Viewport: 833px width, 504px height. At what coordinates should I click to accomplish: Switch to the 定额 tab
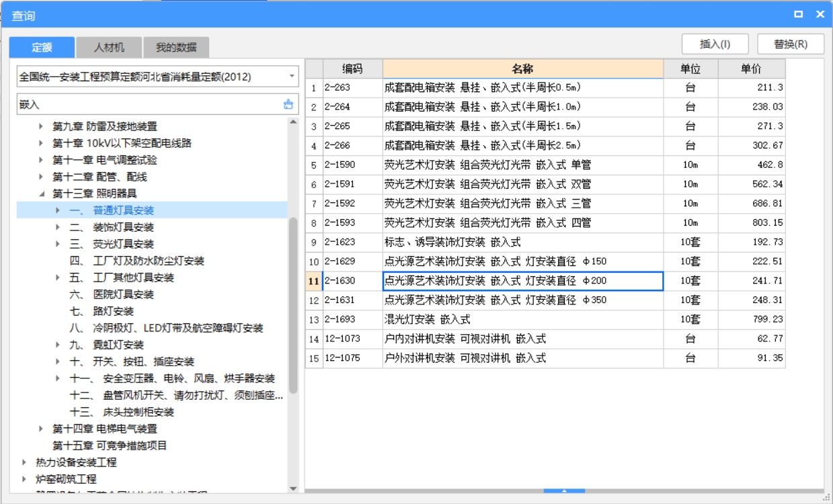(x=42, y=47)
